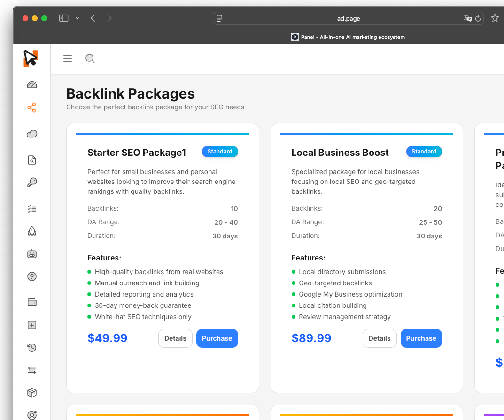
Task: Open the navigation hamburger menu
Action: pyautogui.click(x=67, y=58)
